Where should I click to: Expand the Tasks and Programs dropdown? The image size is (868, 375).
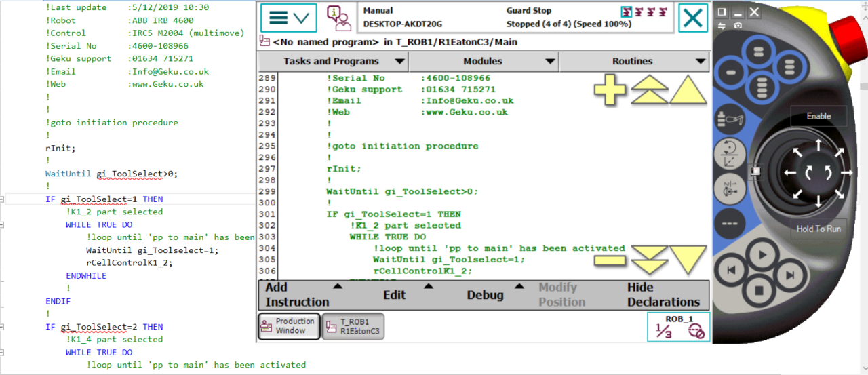tap(332, 61)
